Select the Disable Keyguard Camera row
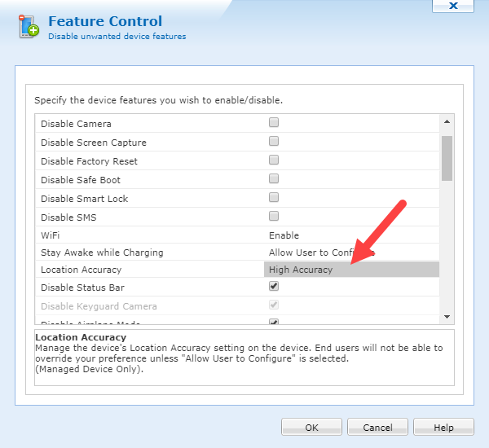489x448 pixels. click(99, 306)
